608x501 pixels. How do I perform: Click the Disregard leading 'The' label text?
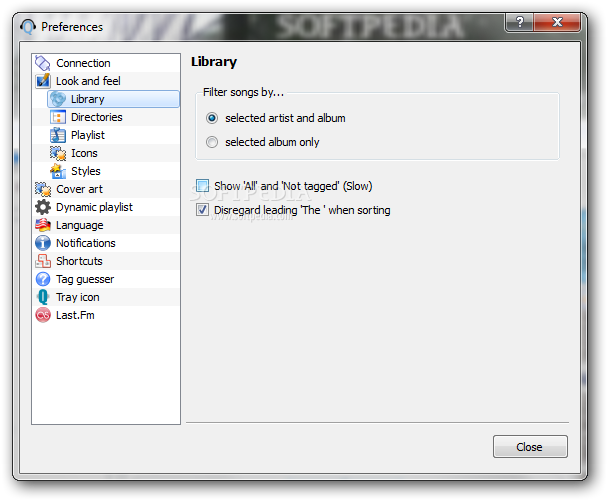pos(302,210)
